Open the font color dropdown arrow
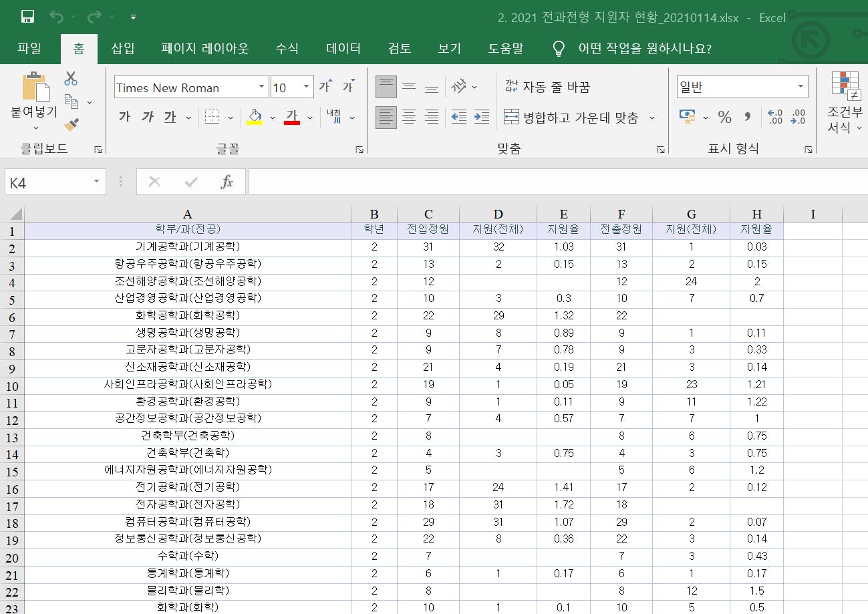Viewport: 868px width, 614px height. [311, 118]
